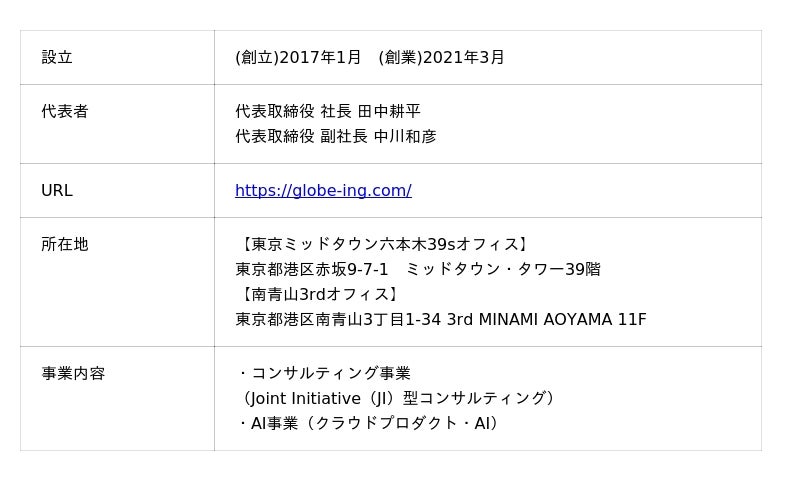The height and width of the screenshot is (481, 800).
Task: Click the コンサルティング事業 bullet item
Action: (x=330, y=374)
